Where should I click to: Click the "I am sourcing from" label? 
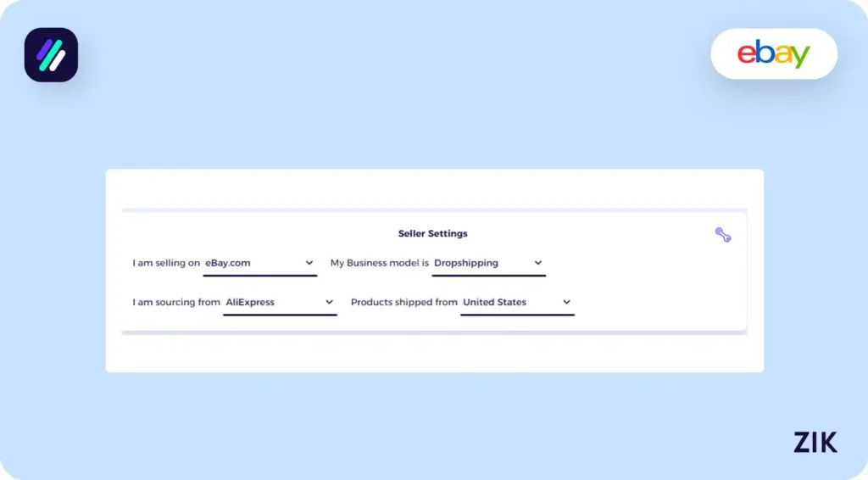(x=176, y=302)
